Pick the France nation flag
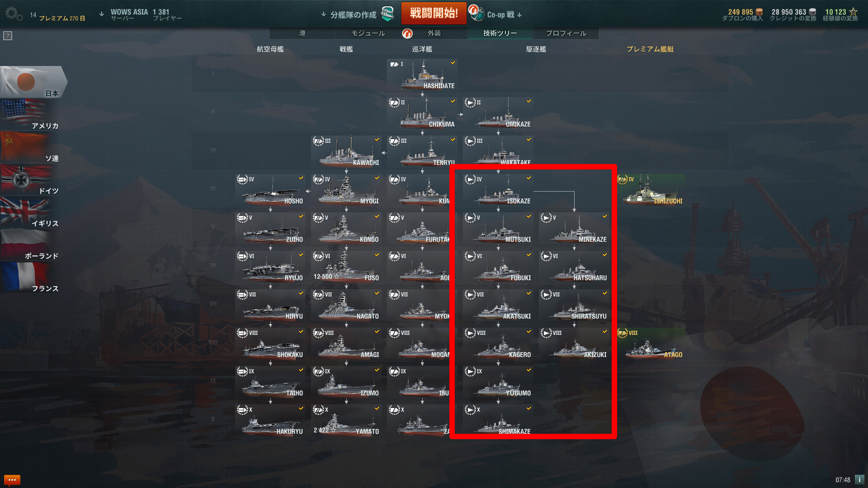868x488 pixels. [30, 277]
